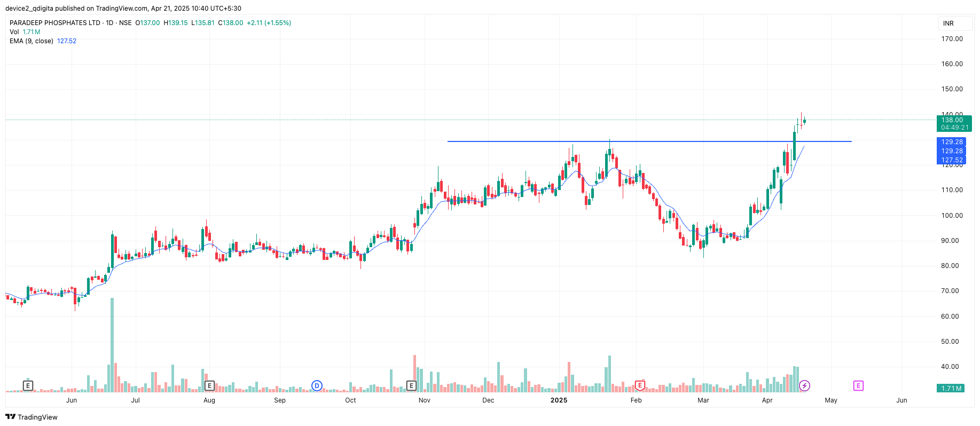Screen dimensions: 980x426
Task: Click the low value L135.81
Action: click(x=203, y=23)
